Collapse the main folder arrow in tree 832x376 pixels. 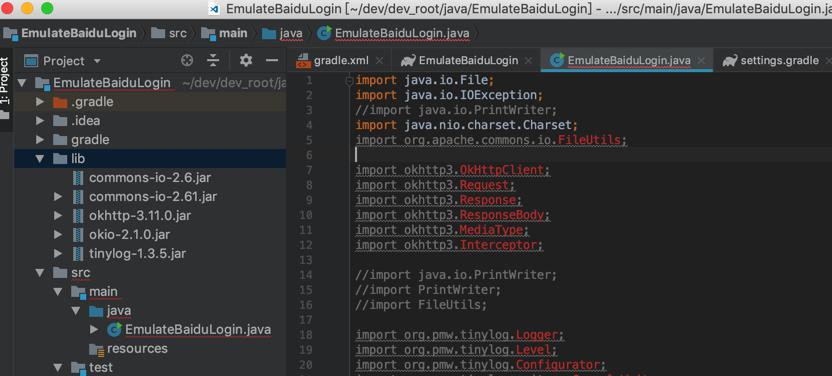(x=58, y=292)
